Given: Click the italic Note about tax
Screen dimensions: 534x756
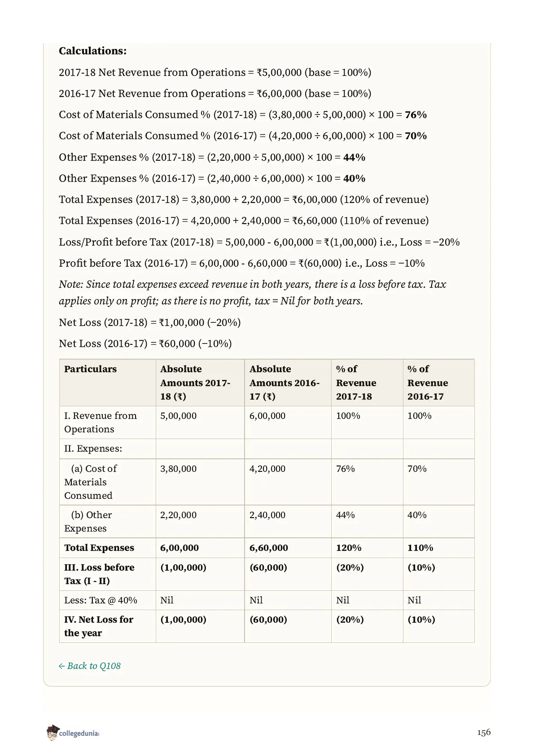Looking at the screenshot, I should click(x=253, y=293).
